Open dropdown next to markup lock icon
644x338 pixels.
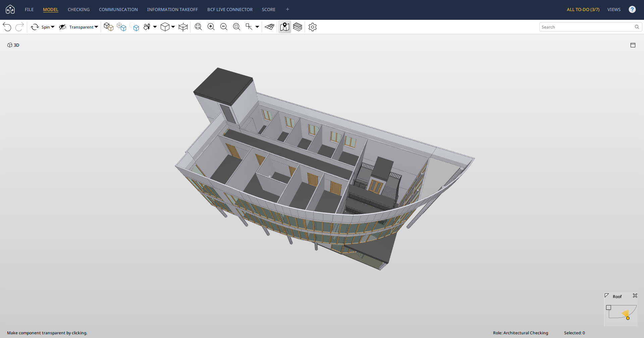[155, 27]
